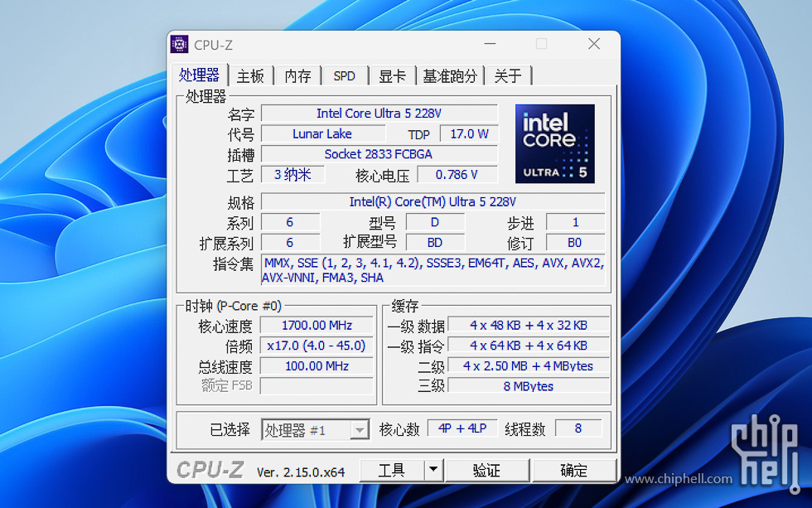Viewport: 812px width, 508px height.
Task: Click the multiplier value x17.0 (4.0 - 45.0)
Action: click(x=317, y=346)
